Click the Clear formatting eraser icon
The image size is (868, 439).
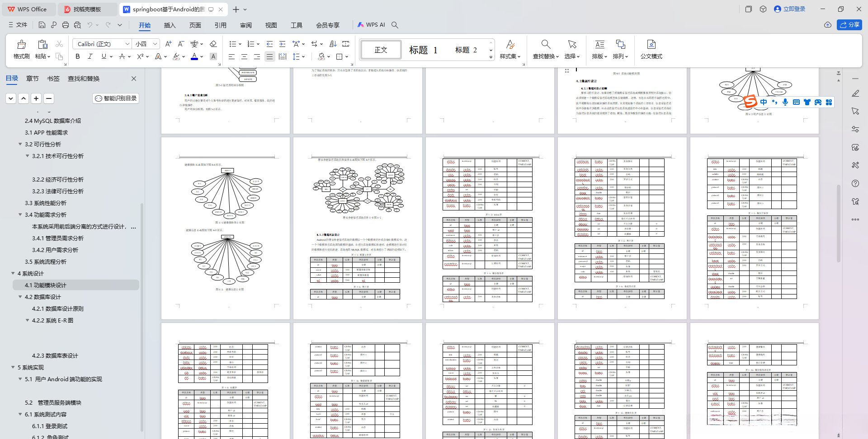point(213,44)
